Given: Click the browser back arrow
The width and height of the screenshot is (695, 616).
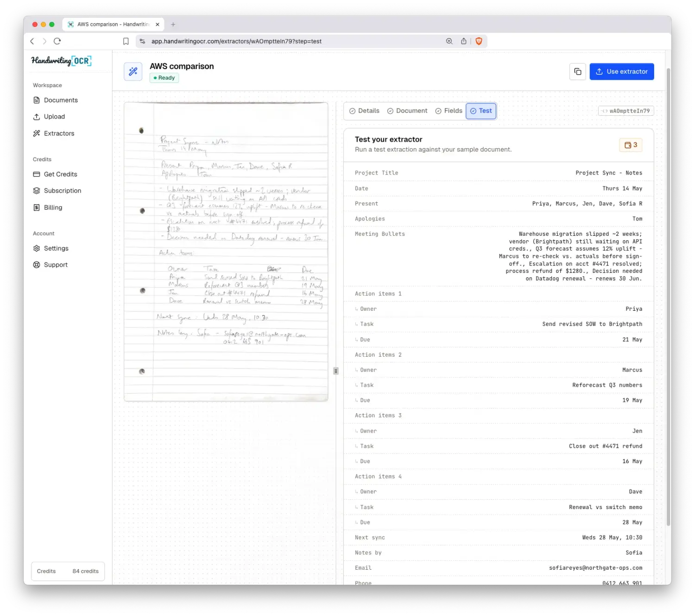Looking at the screenshot, I should click(x=32, y=41).
